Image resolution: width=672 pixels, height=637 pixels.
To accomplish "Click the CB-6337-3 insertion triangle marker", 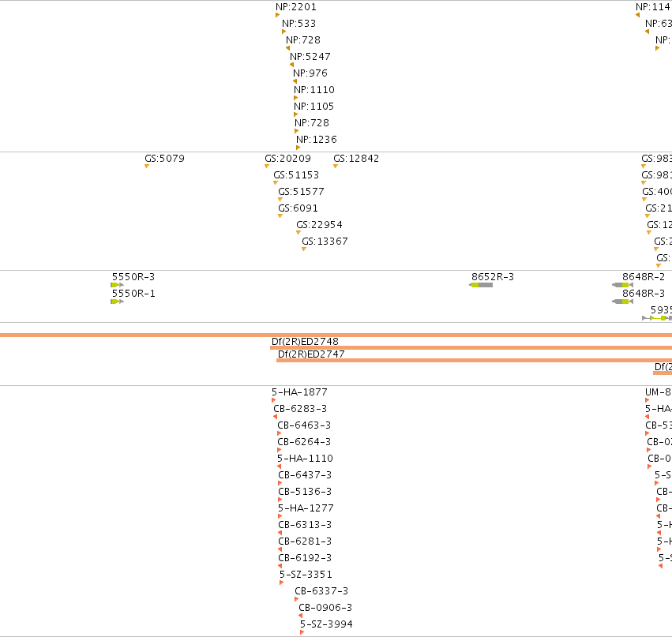I will pyautogui.click(x=297, y=599).
